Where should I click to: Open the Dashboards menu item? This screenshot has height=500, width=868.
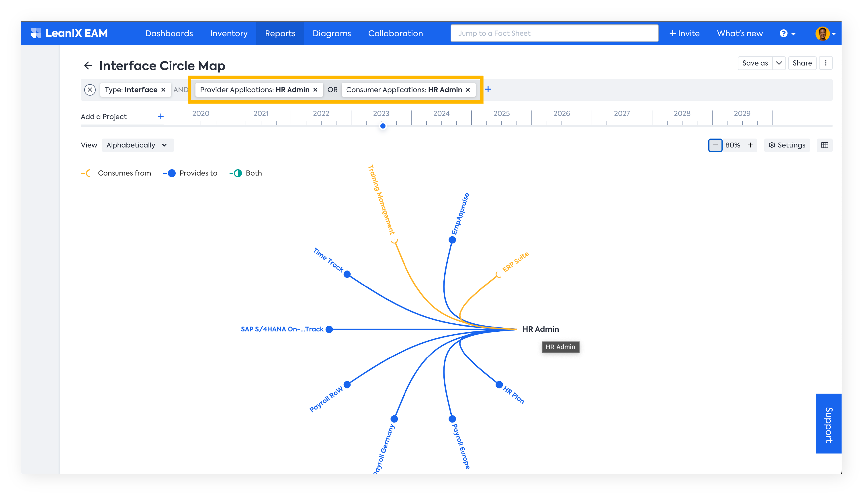(x=169, y=33)
